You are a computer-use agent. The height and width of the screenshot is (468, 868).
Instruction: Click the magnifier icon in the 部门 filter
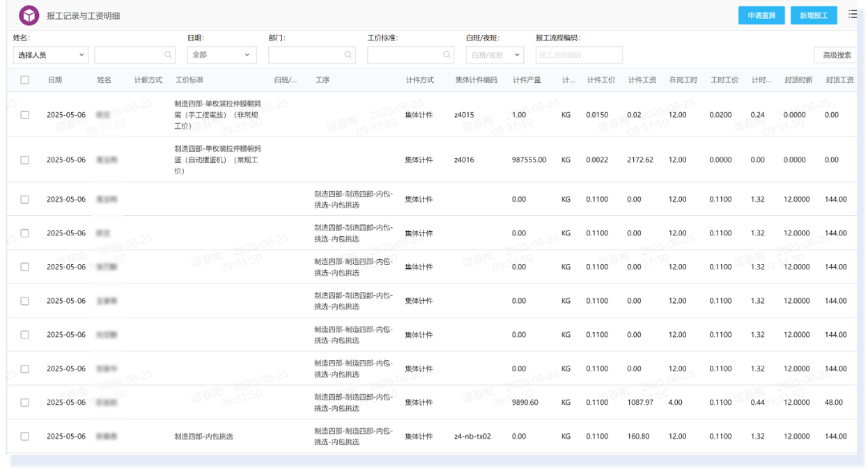348,55
